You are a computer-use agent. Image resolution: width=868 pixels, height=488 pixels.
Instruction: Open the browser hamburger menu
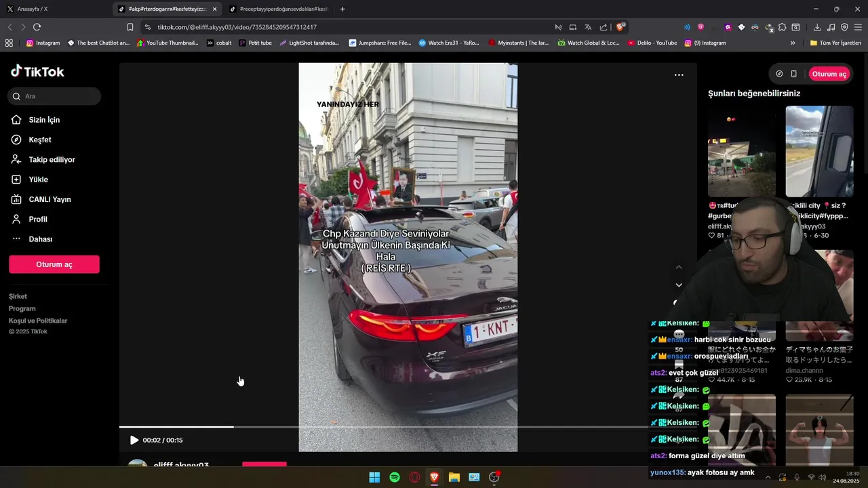pyautogui.click(x=859, y=27)
